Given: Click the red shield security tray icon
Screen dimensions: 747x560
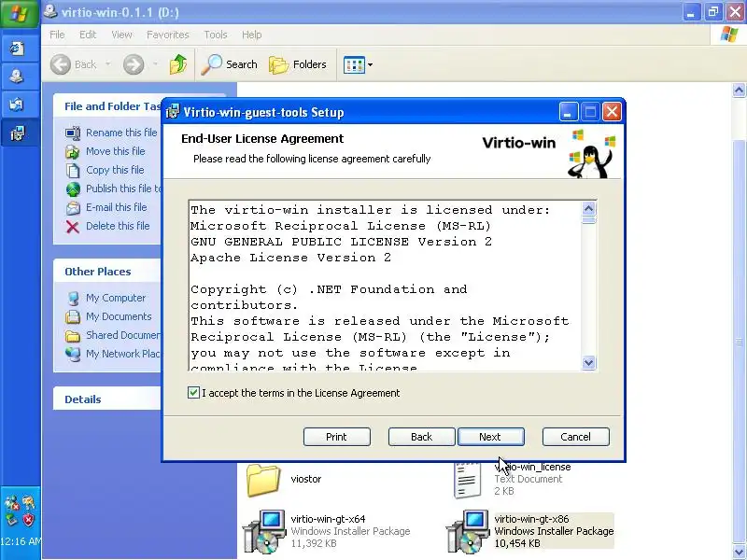Looking at the screenshot, I should (x=28, y=520).
